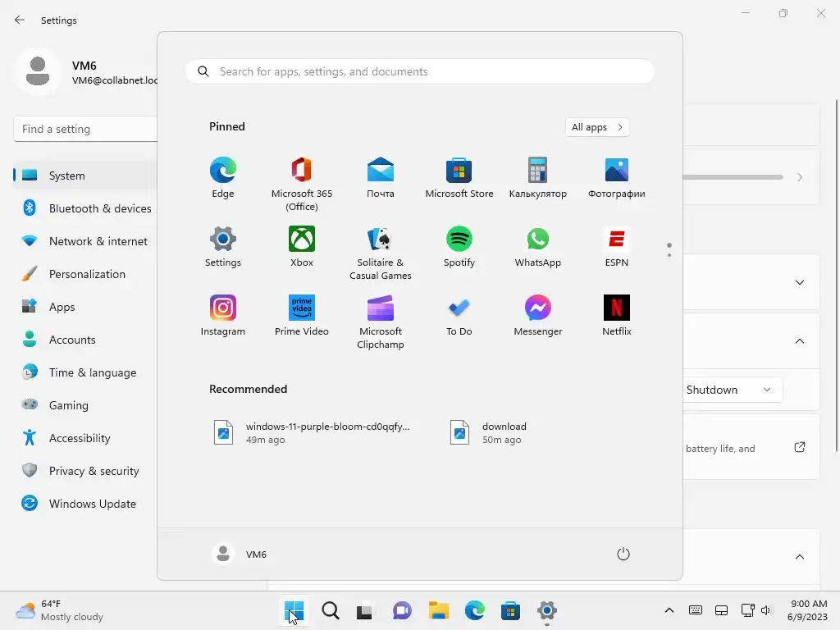Open Task View on taskbar
Screen dimensions: 840x630
point(365,610)
